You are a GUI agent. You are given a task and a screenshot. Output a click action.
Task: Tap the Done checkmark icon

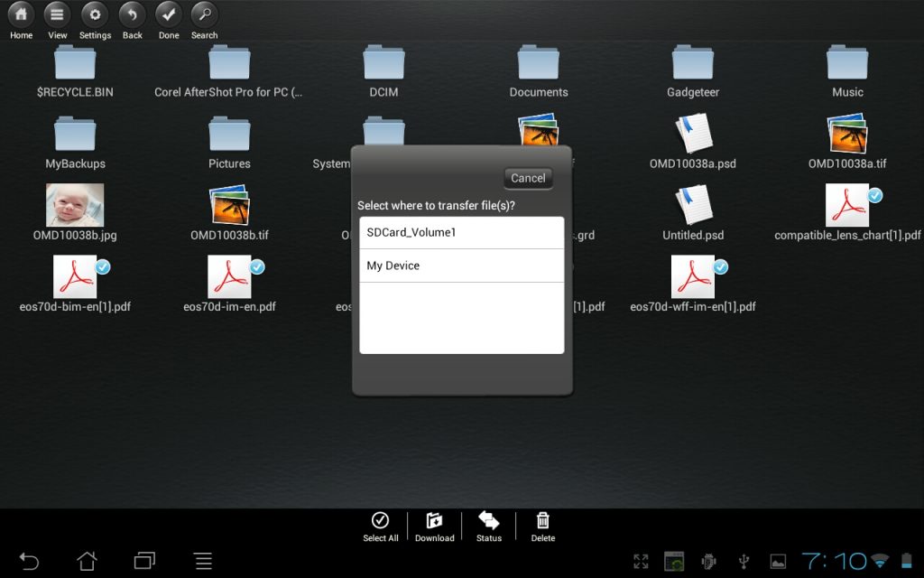[168, 15]
